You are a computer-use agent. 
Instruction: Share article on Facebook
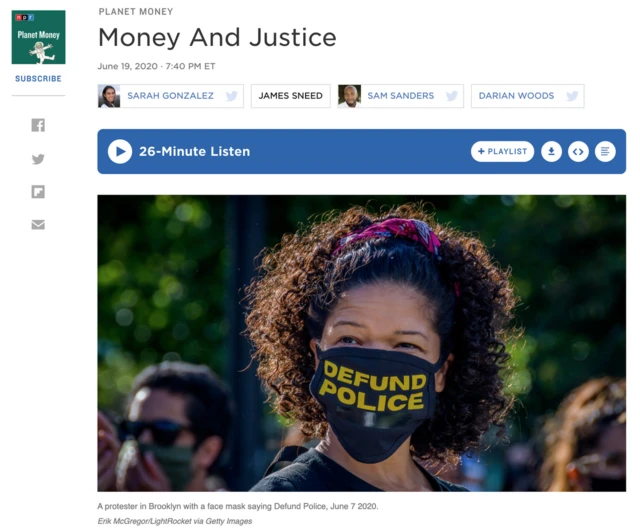[38, 125]
